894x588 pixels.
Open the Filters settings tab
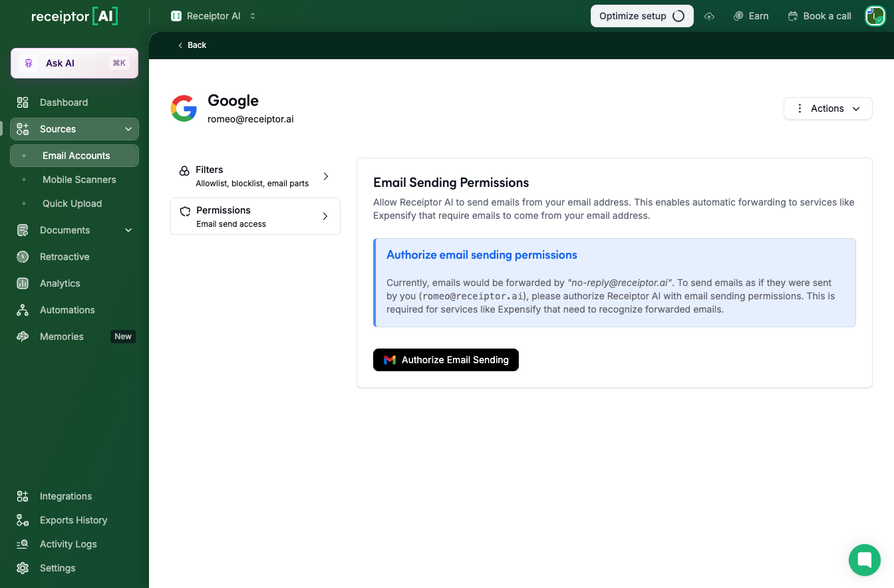click(255, 176)
